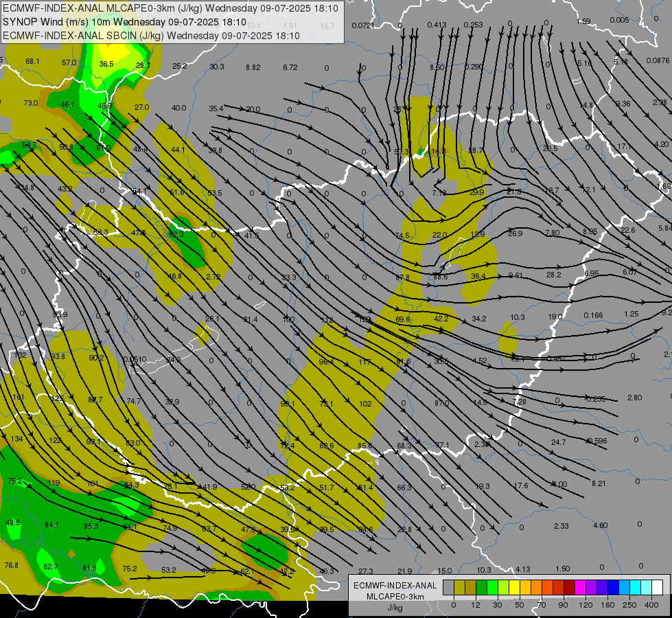
Task: Click the map value 22.6
Action: pyautogui.click(x=628, y=230)
